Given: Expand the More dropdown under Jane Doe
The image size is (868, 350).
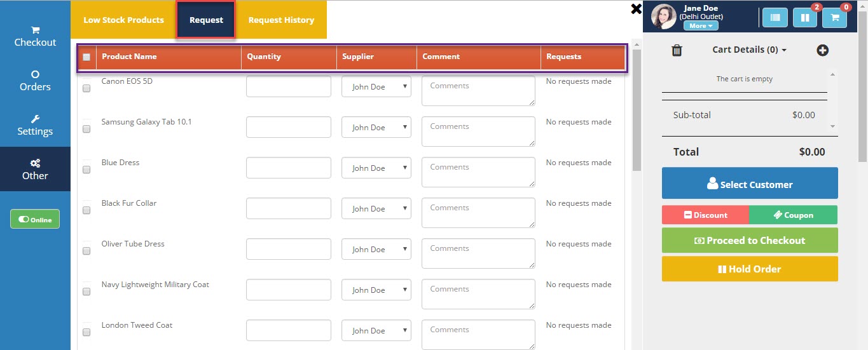Looking at the screenshot, I should (x=701, y=26).
